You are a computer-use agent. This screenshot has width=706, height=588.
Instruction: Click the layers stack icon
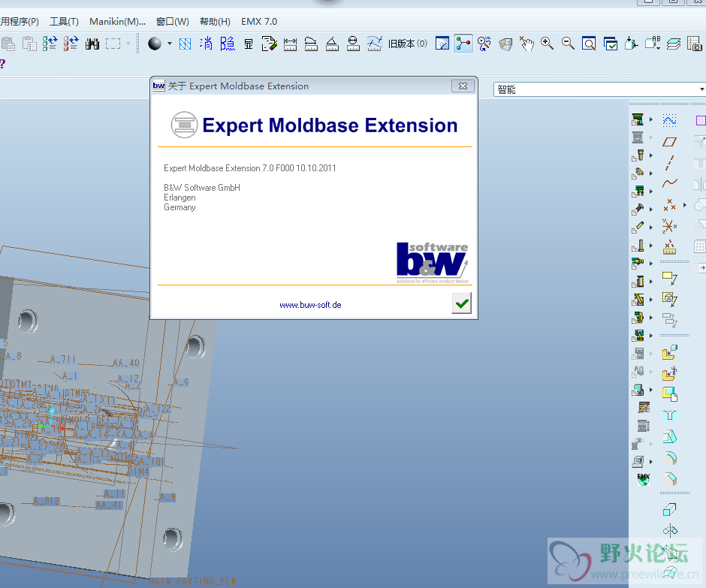(x=674, y=44)
